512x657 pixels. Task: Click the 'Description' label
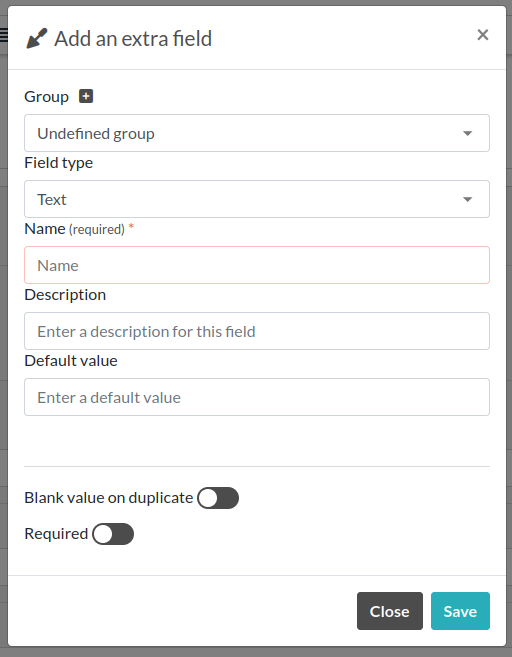pyautogui.click(x=65, y=295)
